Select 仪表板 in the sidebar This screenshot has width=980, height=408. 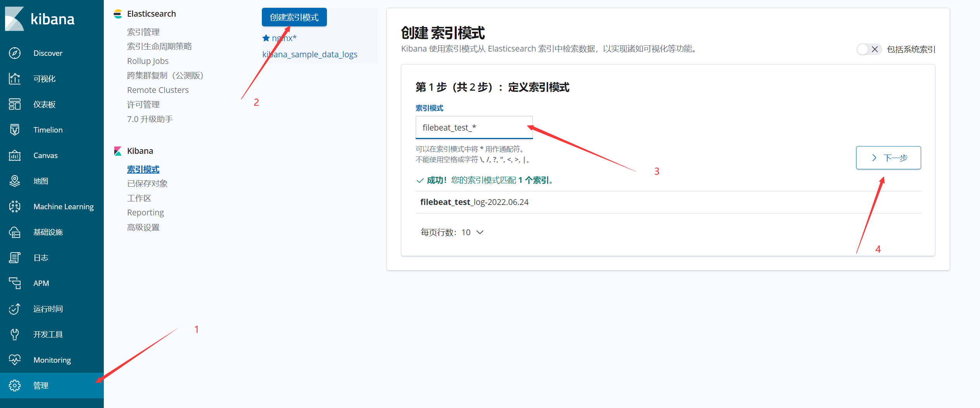(x=52, y=104)
